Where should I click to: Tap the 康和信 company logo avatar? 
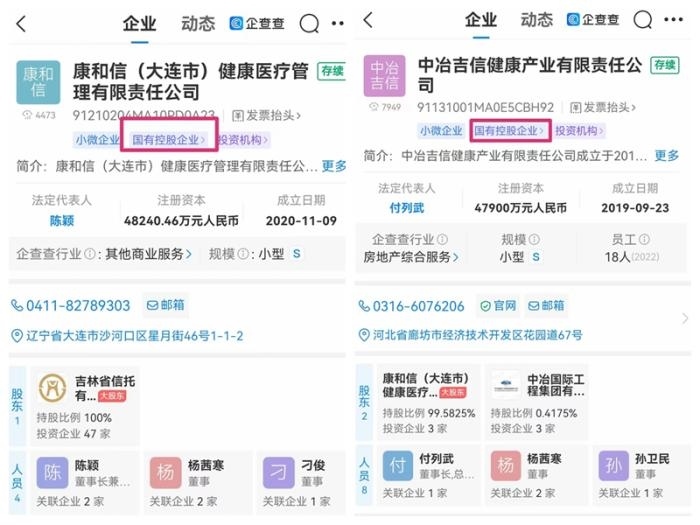click(38, 83)
